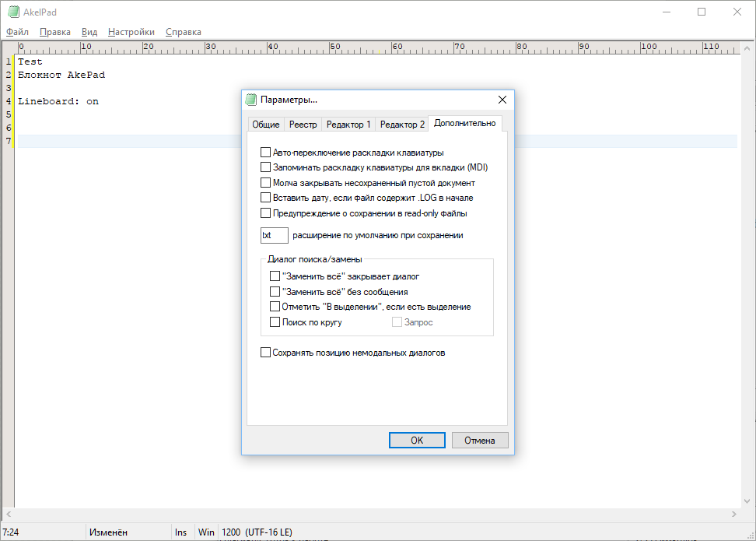The width and height of the screenshot is (756, 541).
Task: Go to the Редактор 2 tab
Action: [x=402, y=125]
